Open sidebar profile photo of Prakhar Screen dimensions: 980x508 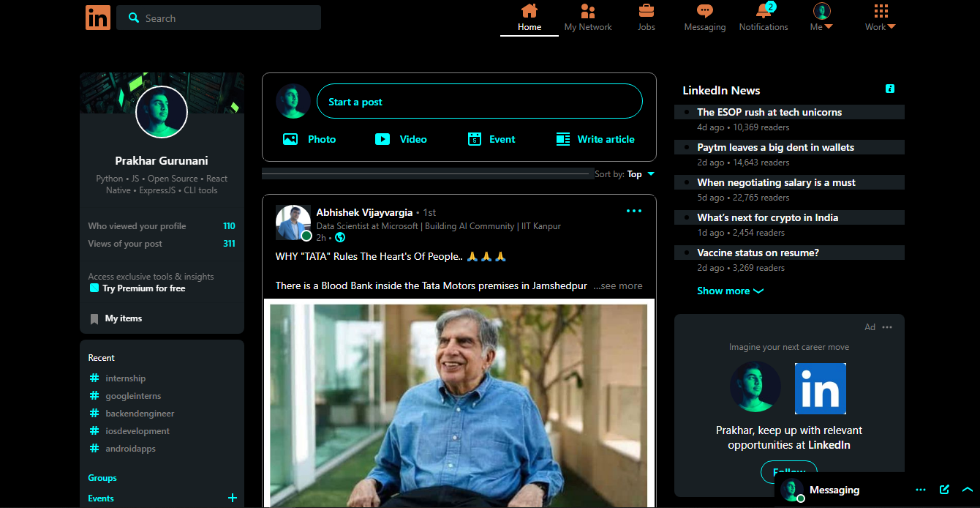tap(162, 111)
